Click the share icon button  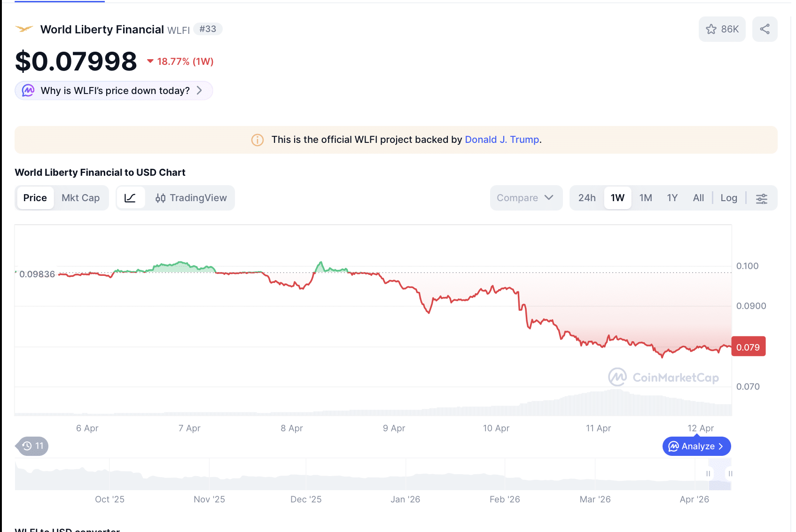[x=765, y=29]
